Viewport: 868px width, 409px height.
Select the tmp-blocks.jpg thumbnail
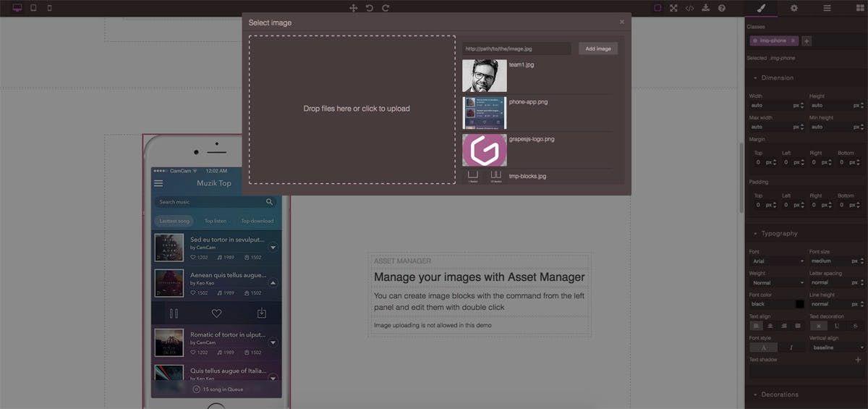point(485,177)
